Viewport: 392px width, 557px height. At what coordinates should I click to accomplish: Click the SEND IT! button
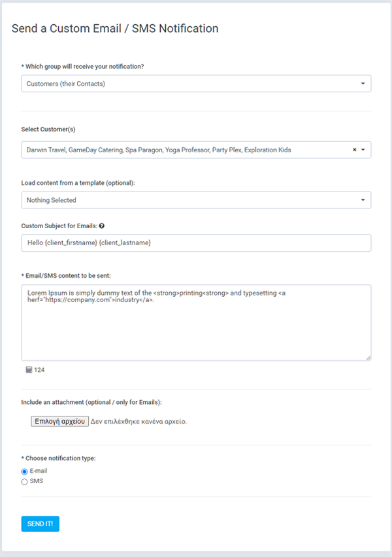pos(40,524)
